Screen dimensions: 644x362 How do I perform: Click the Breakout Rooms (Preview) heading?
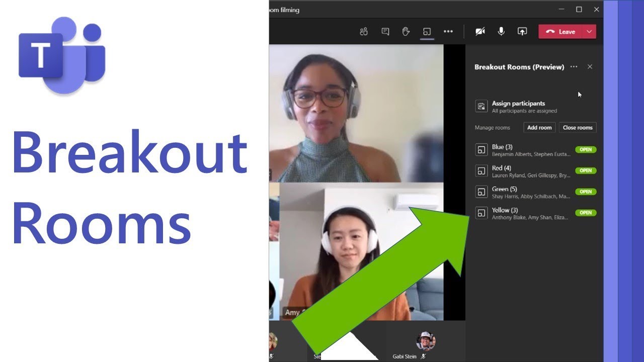(519, 67)
